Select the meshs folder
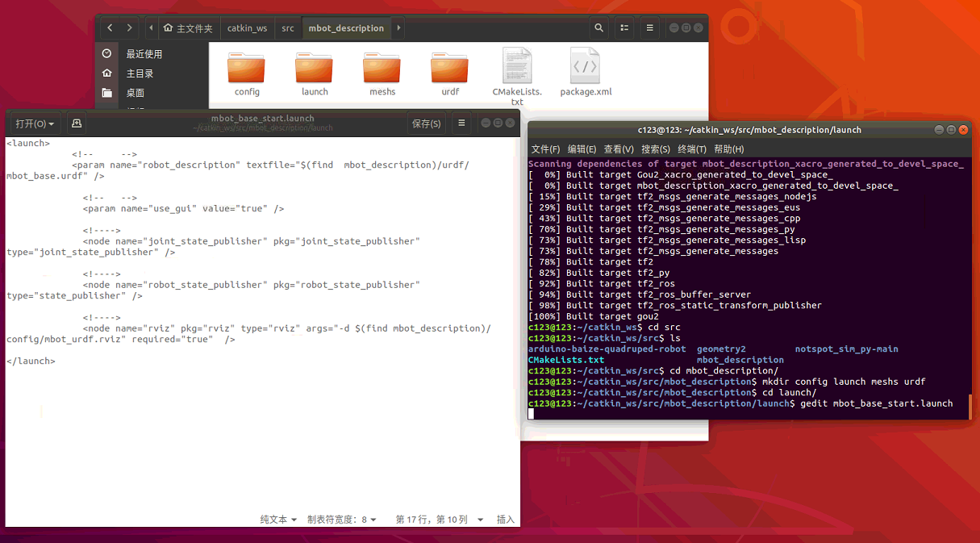This screenshot has height=543, width=980. click(382, 73)
